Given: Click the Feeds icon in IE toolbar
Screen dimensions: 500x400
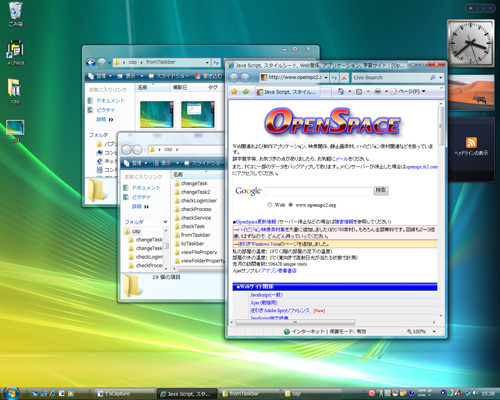Looking at the screenshot, I should click(359, 91).
